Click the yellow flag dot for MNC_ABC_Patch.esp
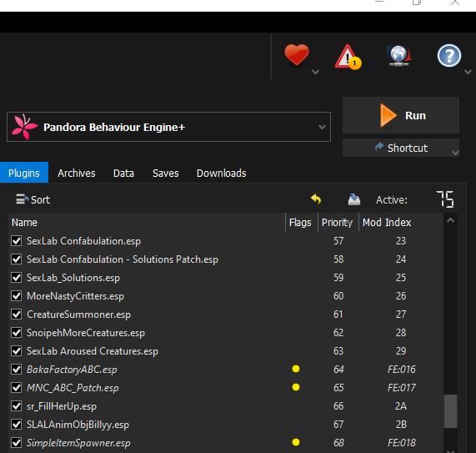 296,387
